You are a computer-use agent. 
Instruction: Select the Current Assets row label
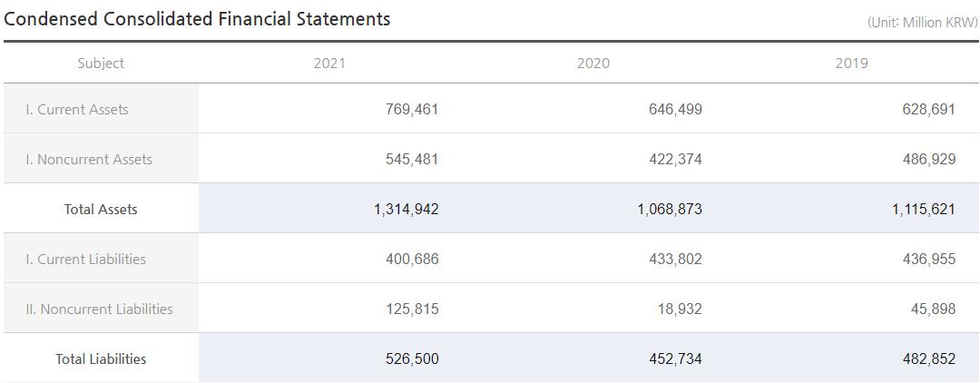(77, 109)
